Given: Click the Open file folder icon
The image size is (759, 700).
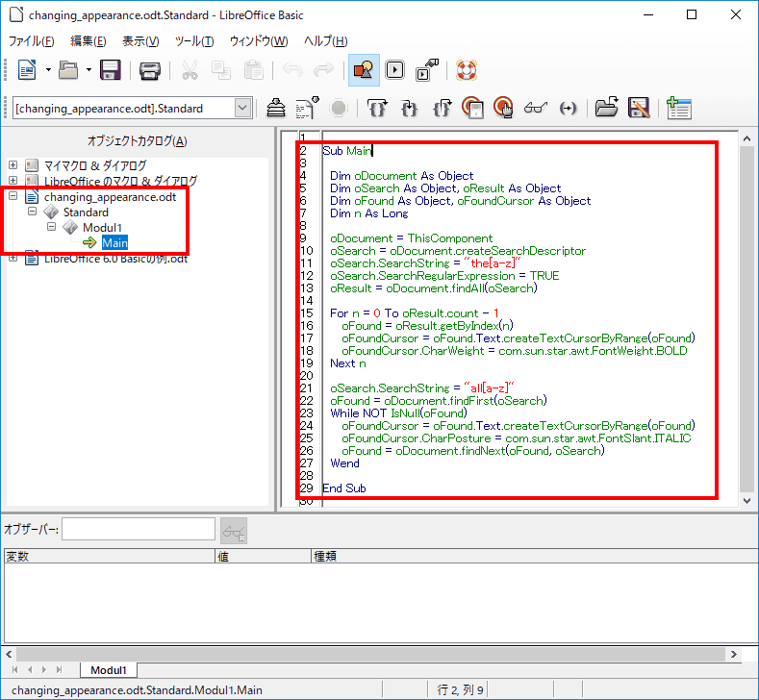Looking at the screenshot, I should click(x=68, y=70).
